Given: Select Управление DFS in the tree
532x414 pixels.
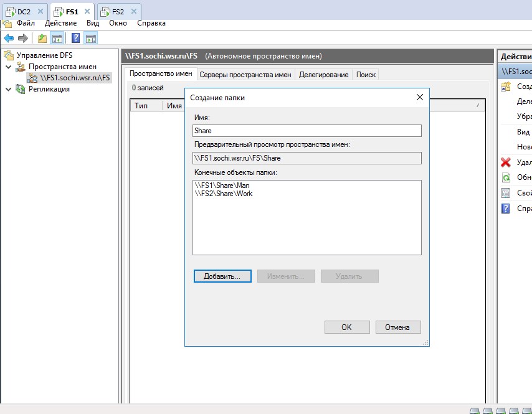Looking at the screenshot, I should (44, 55).
